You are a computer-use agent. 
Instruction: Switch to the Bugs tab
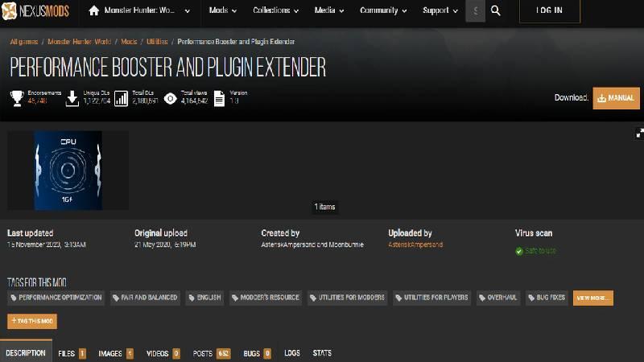pyautogui.click(x=257, y=353)
